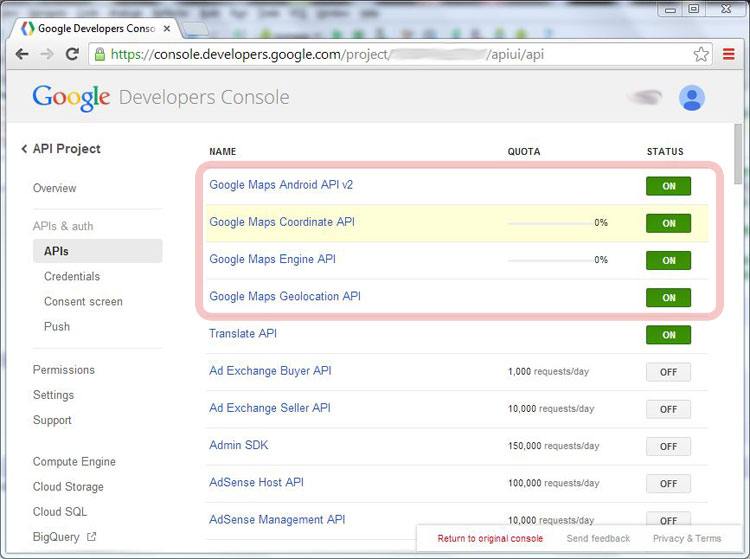Open Compute Engine in the sidebar
This screenshot has width=750, height=559.
pyautogui.click(x=74, y=461)
